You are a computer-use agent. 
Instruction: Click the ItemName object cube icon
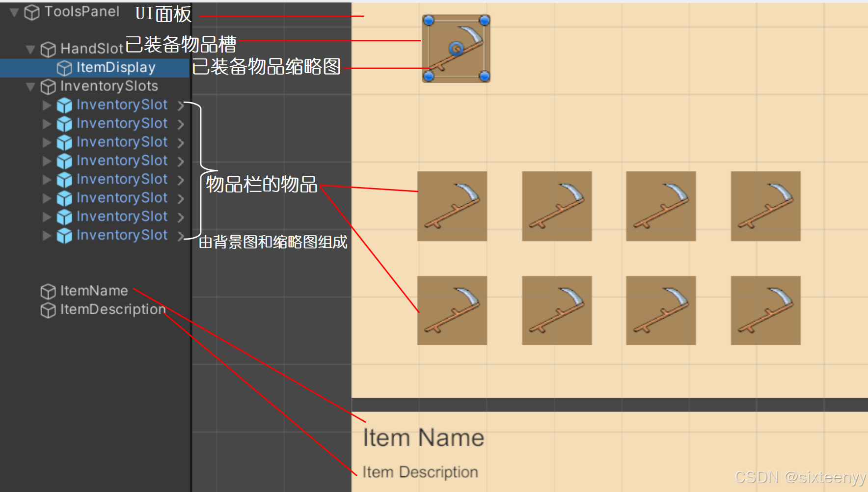pos(48,291)
